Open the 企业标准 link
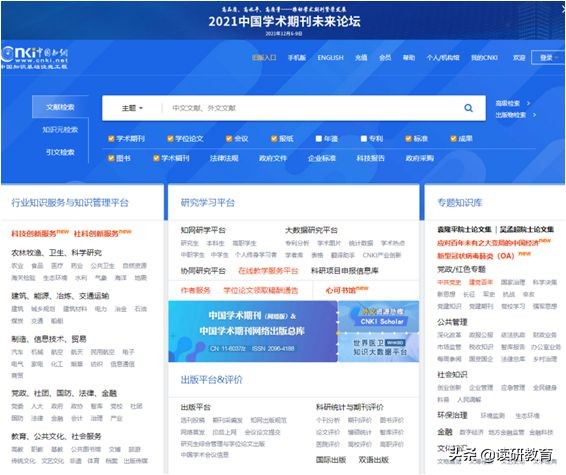This screenshot has height=475, width=566. coord(322,158)
